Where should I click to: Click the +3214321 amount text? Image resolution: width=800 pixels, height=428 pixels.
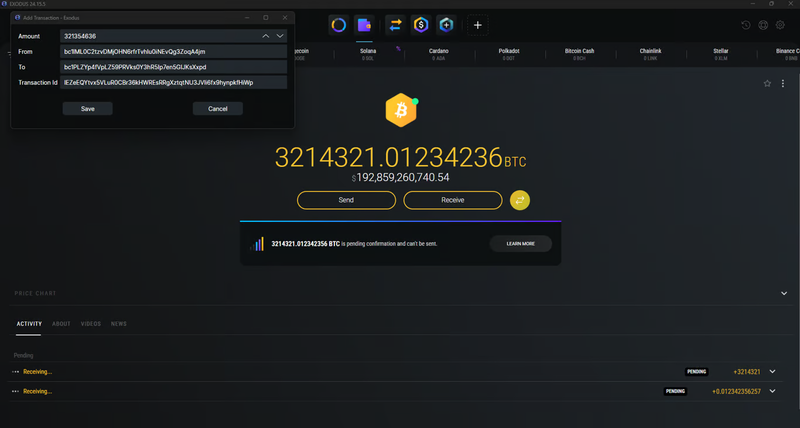click(747, 372)
